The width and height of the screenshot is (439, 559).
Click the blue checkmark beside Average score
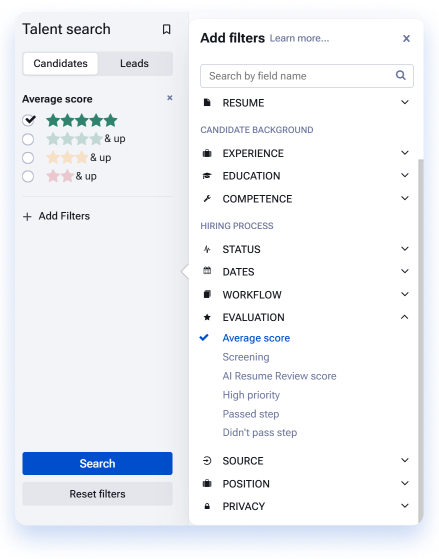click(204, 337)
